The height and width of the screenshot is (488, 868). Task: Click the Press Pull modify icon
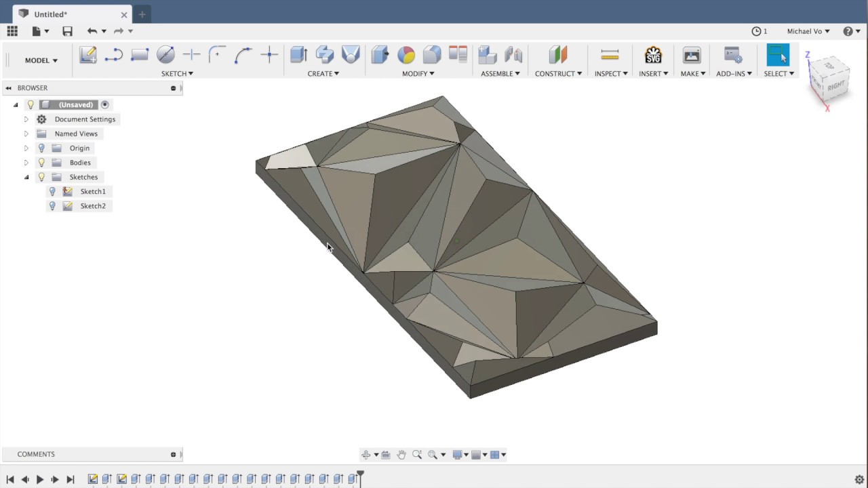380,55
